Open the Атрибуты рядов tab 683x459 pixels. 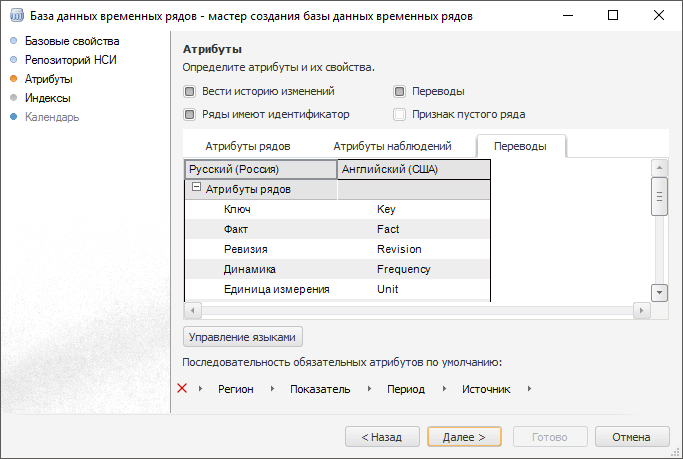click(247, 146)
